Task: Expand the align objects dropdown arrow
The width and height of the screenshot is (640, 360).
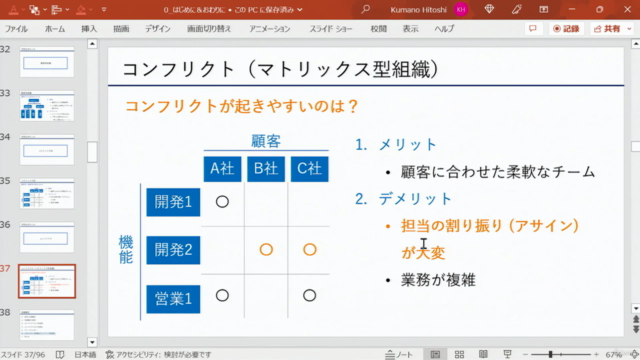Action: click(x=67, y=9)
